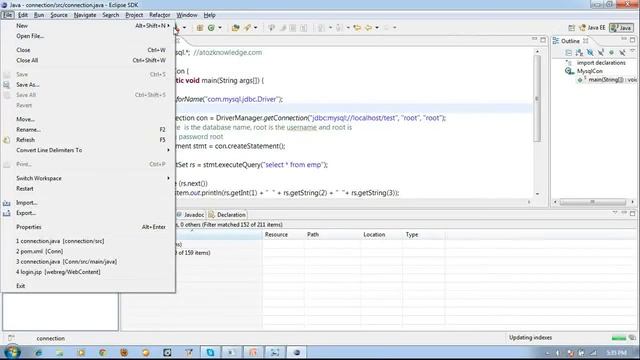Click the Resource column header

tap(283, 235)
